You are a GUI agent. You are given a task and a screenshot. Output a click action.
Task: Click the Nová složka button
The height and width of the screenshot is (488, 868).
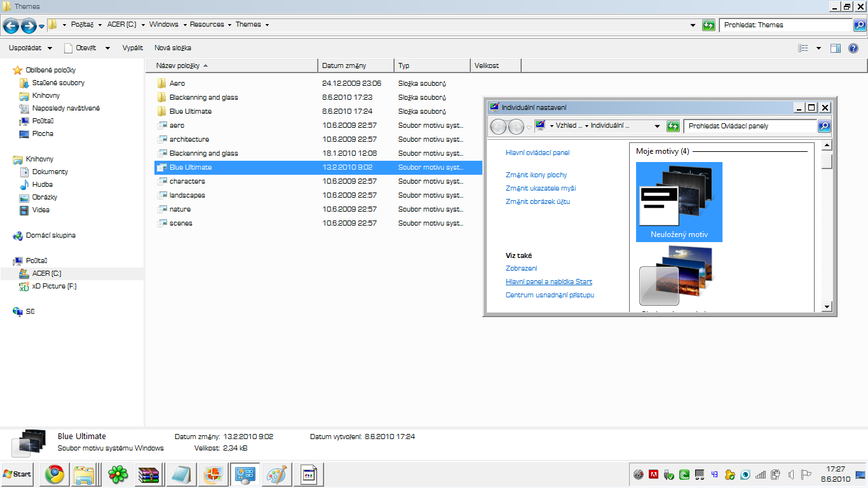point(173,48)
